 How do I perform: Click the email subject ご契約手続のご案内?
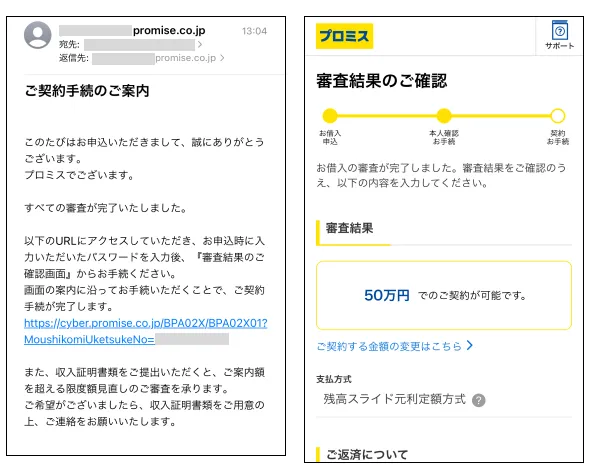87,91
